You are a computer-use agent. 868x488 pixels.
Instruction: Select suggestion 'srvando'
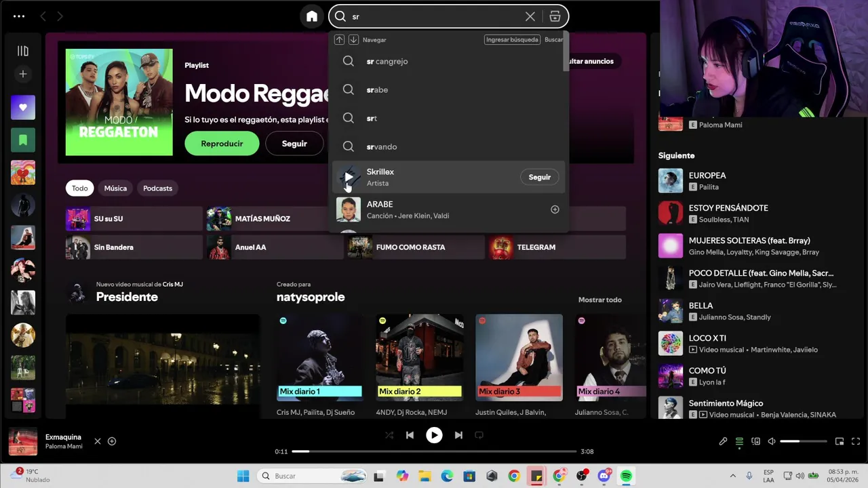tap(448, 146)
